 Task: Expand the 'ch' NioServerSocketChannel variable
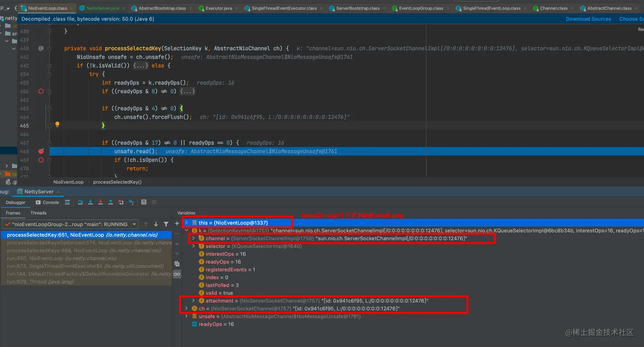tap(186, 308)
